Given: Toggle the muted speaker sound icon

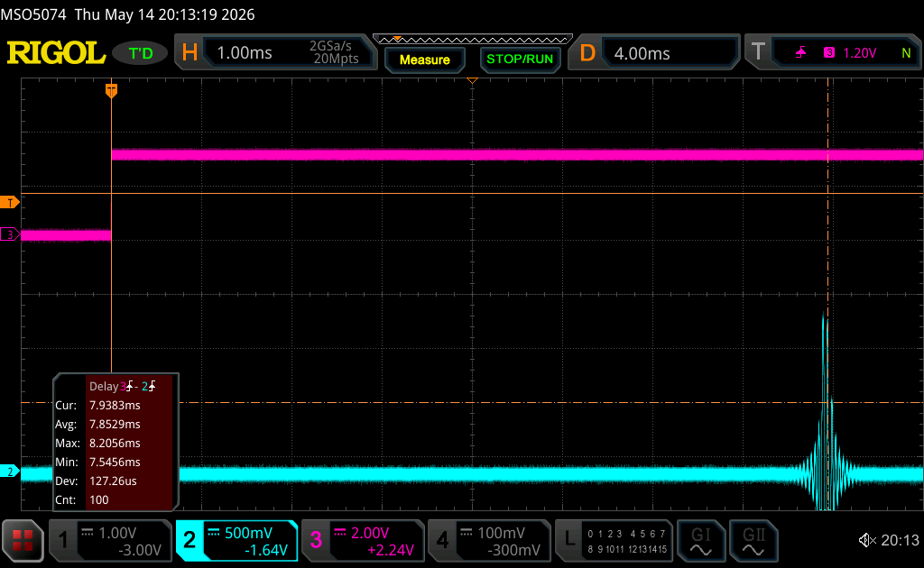Looking at the screenshot, I should coord(867,540).
